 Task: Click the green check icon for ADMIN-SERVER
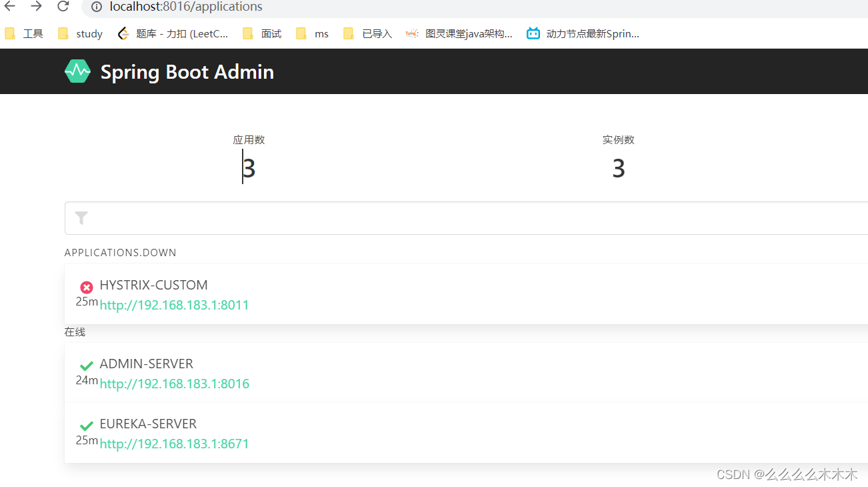point(87,366)
